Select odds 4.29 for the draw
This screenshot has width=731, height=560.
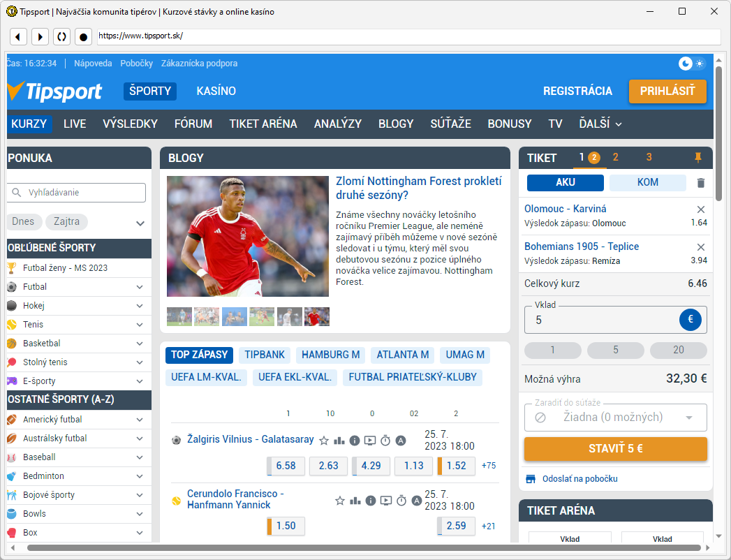[371, 466]
